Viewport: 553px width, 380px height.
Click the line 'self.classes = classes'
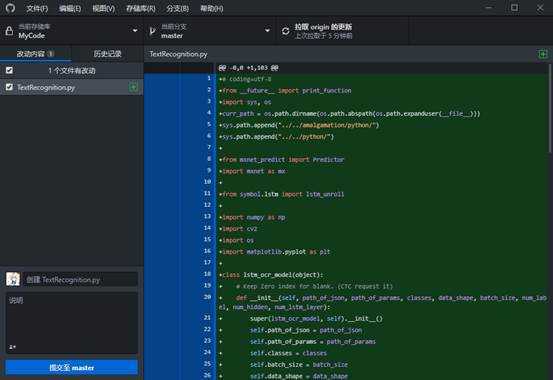288,353
